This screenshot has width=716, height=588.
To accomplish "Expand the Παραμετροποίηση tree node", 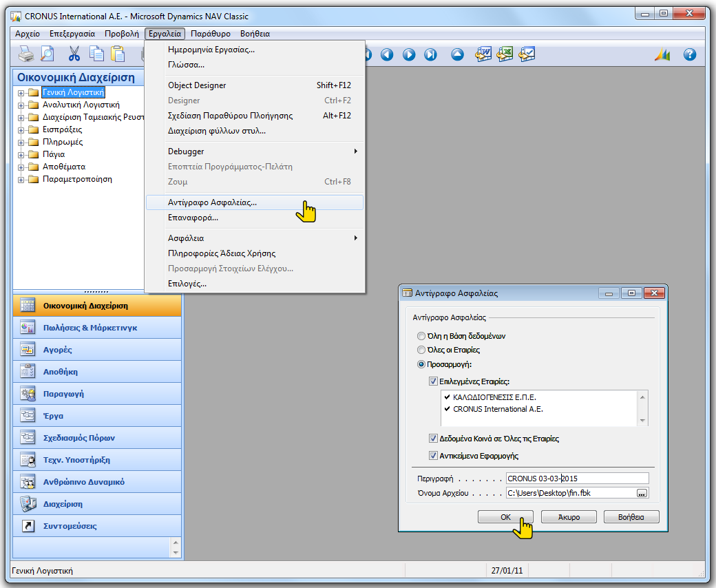I will pos(21,180).
